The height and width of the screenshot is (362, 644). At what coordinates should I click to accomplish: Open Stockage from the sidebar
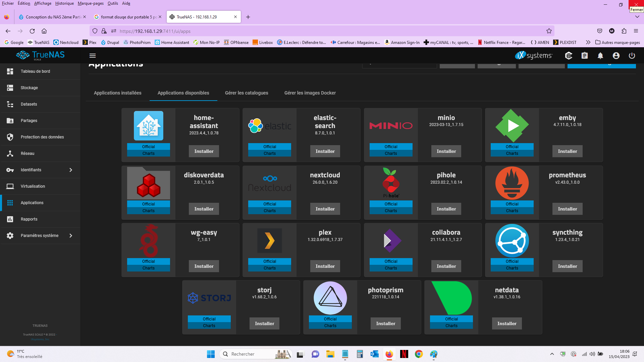click(x=29, y=88)
